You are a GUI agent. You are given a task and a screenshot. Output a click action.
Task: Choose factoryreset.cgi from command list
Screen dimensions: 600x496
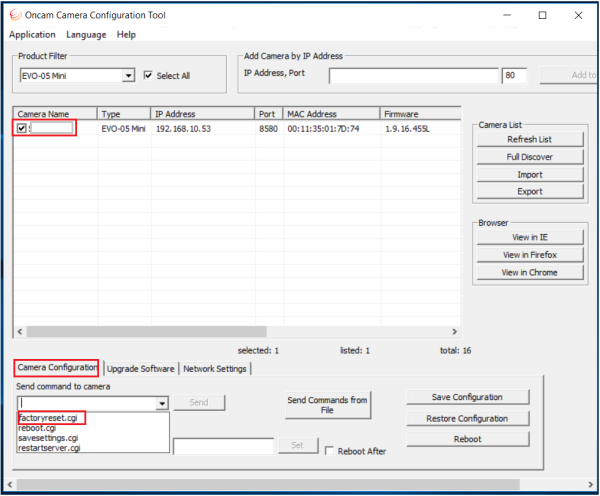pos(48,418)
